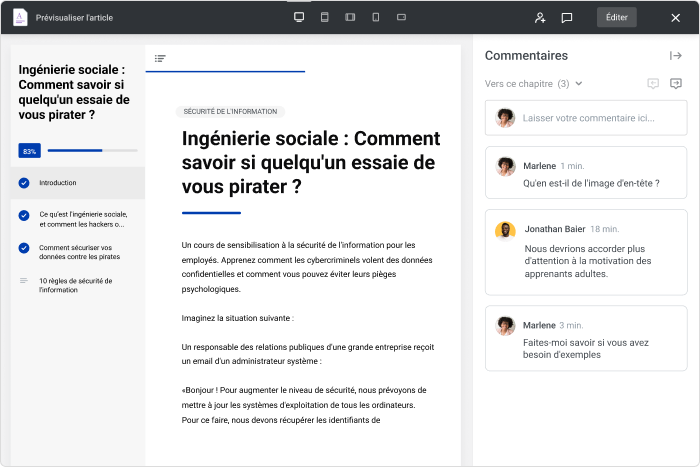This screenshot has height=467, width=700.
Task: Click 3 min. timestamp on Marlene's comment
Action: 571,325
